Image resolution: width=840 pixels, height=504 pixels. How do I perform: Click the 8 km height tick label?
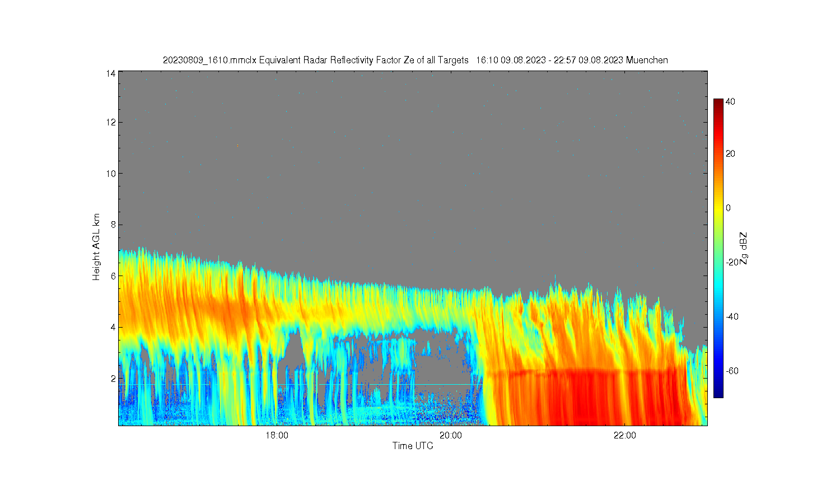113,225
